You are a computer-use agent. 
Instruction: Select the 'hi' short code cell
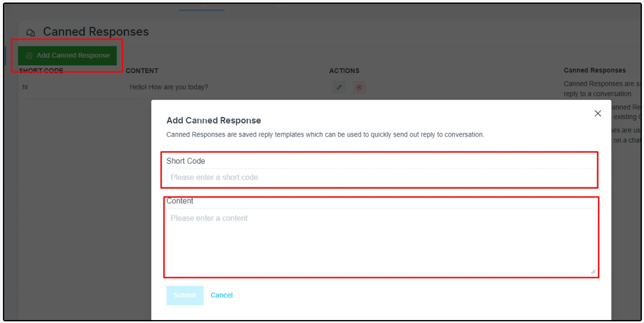[x=25, y=87]
